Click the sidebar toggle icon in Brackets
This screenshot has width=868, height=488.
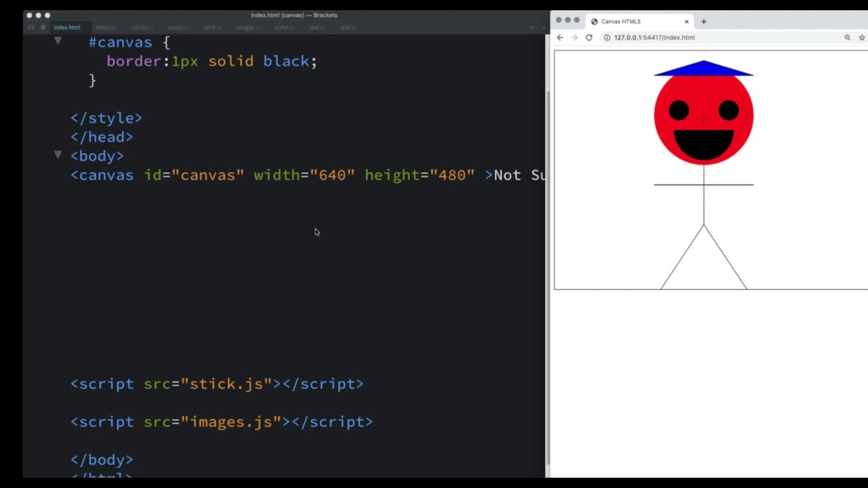[31, 28]
